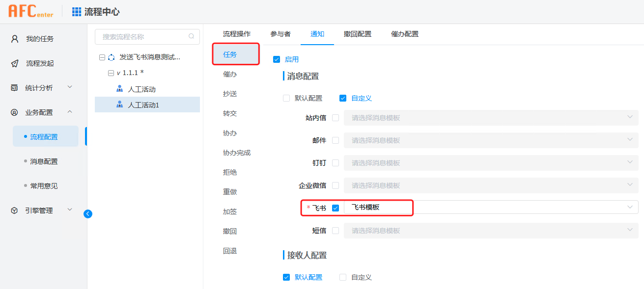Click the process icon beside 发送飞书消息测试
This screenshot has height=289, width=644.
click(112, 57)
